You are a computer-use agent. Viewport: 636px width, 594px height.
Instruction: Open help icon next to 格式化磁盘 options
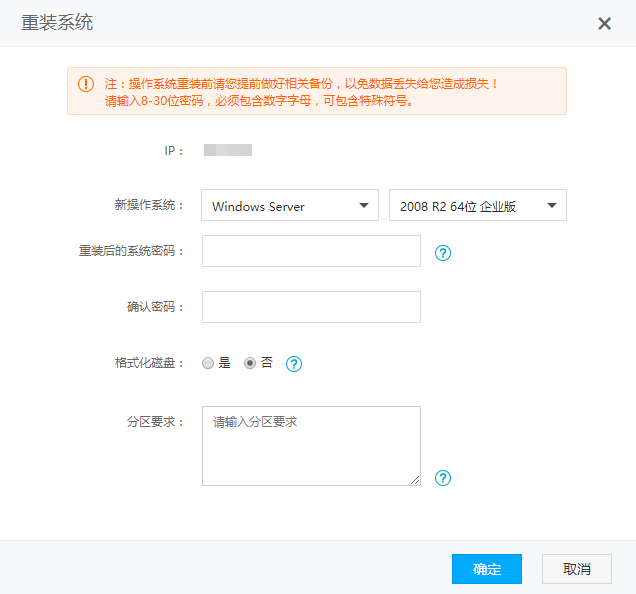[x=294, y=364]
